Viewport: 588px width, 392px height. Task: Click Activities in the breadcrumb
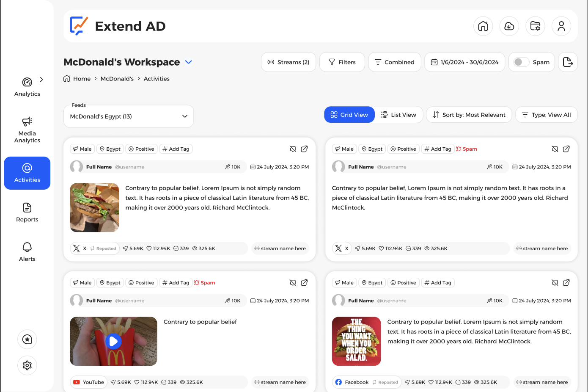157,79
